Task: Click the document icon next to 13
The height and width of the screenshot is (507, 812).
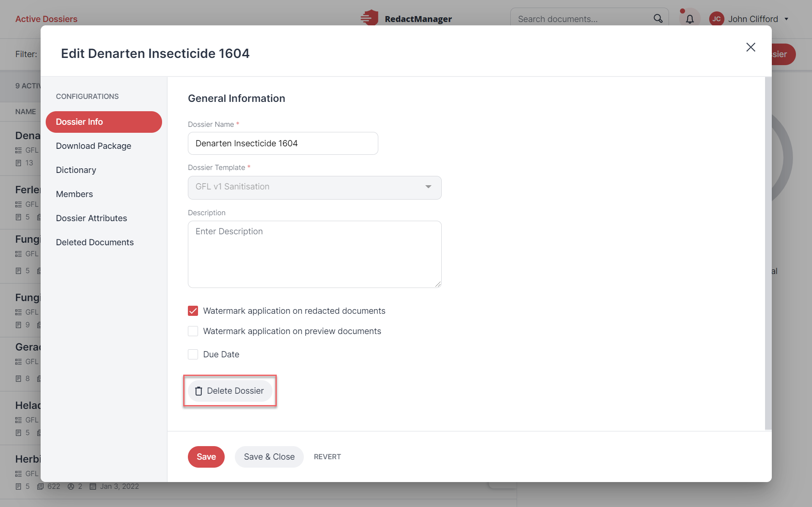Action: (x=18, y=163)
